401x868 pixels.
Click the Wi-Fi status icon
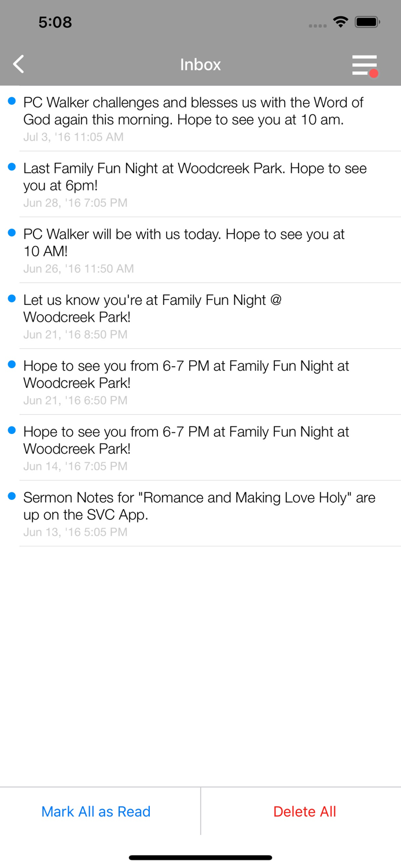pos(340,21)
